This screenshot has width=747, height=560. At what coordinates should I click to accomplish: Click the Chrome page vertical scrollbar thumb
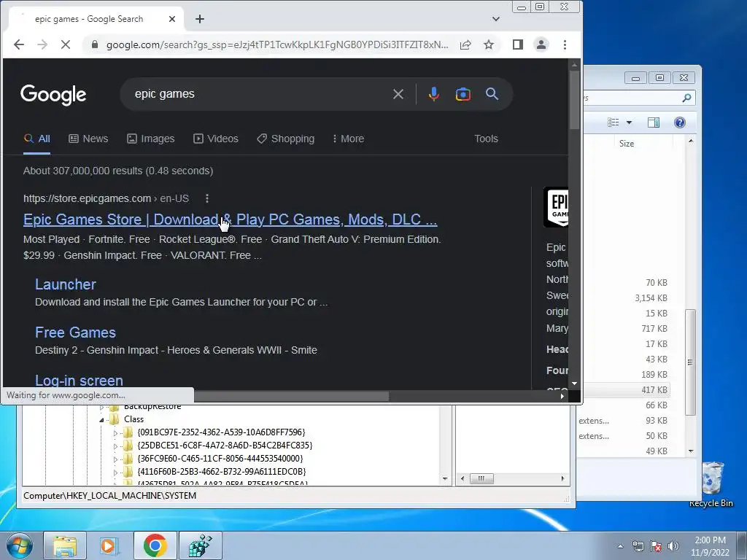pyautogui.click(x=575, y=99)
